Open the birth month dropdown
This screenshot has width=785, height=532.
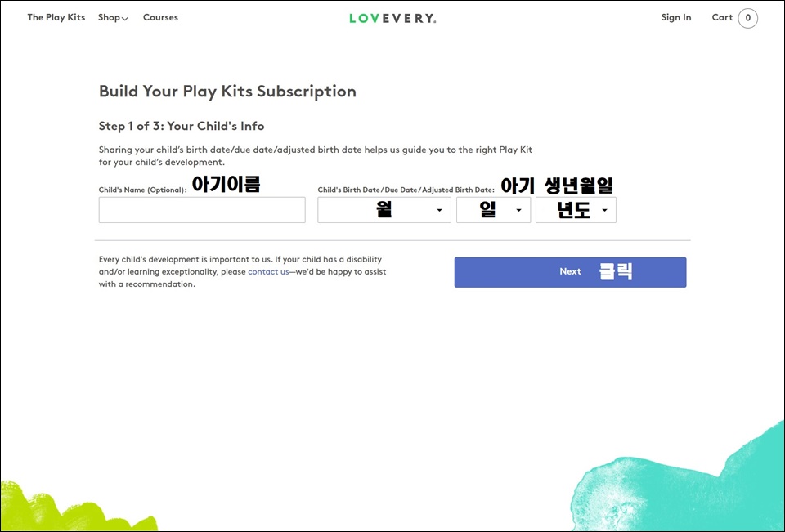[x=384, y=210]
